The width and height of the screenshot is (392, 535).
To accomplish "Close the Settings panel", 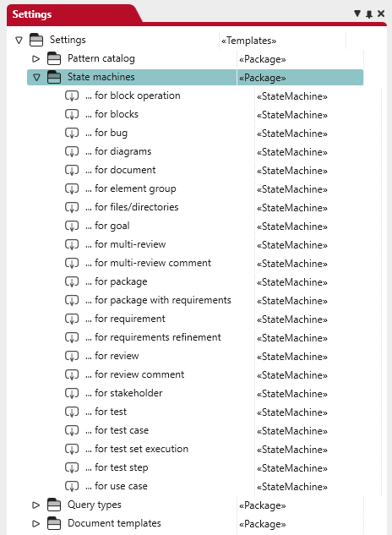I will (381, 14).
